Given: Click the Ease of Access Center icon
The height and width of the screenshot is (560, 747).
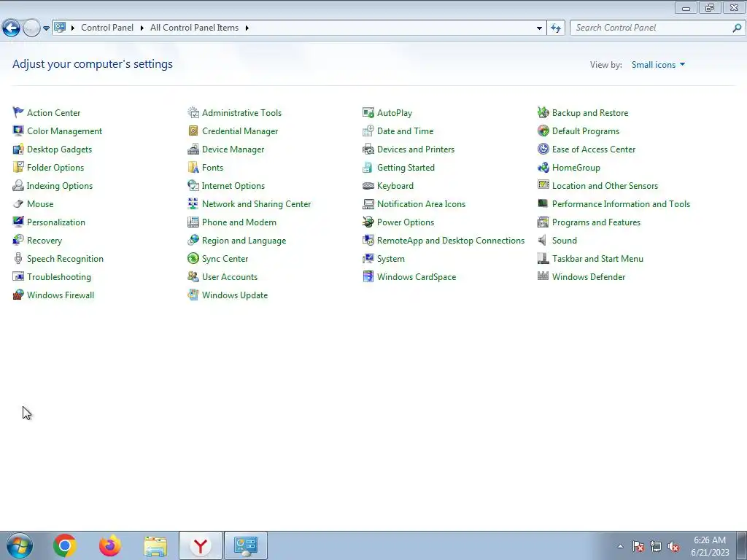Looking at the screenshot, I should coord(543,149).
